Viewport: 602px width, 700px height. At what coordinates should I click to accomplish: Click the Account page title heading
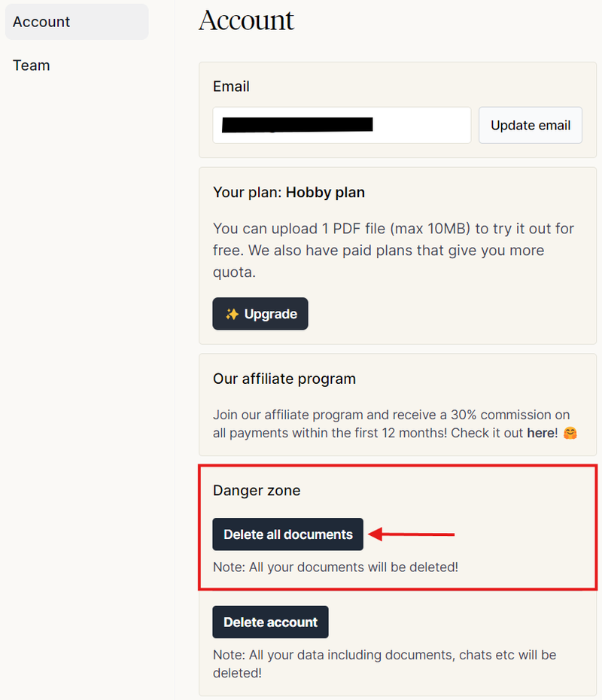coord(246,21)
